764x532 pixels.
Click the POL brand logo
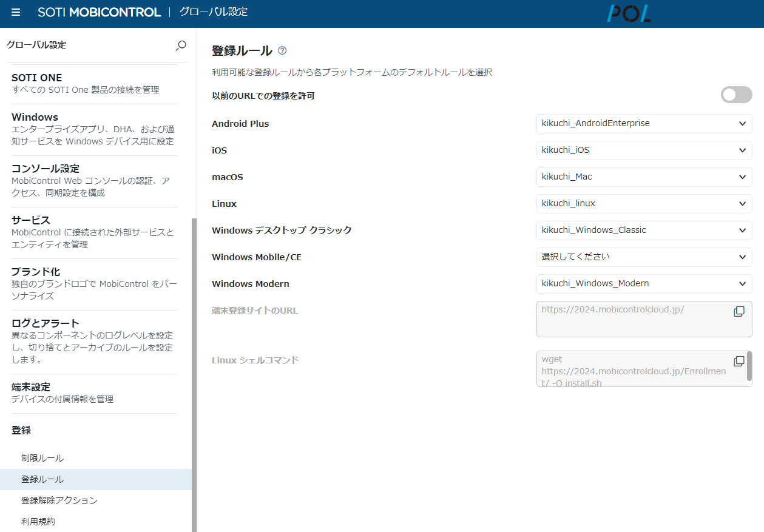point(629,13)
